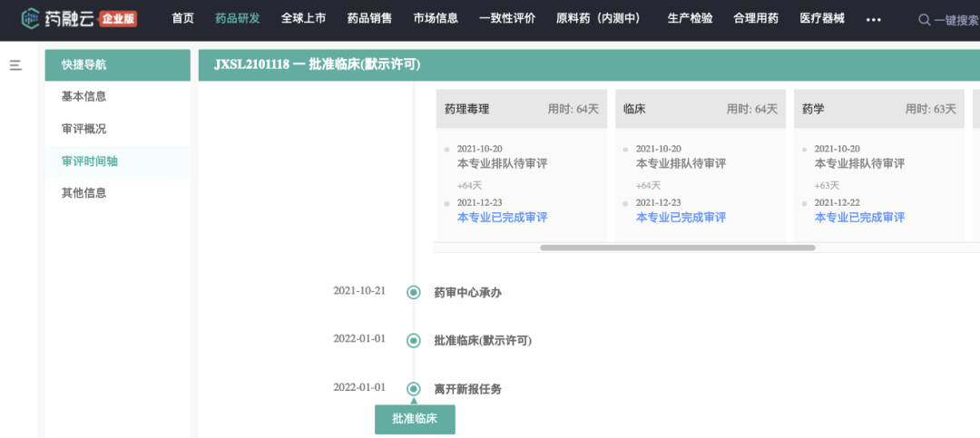Click the 离开新报任务 timeline node circle
The image size is (980, 438).
[414, 389]
